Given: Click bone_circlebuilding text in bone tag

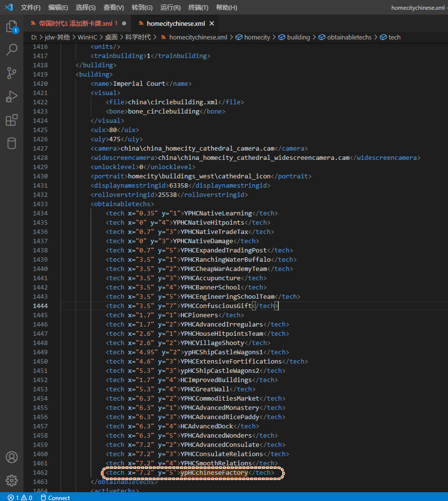Looking at the screenshot, I should coord(164,112).
